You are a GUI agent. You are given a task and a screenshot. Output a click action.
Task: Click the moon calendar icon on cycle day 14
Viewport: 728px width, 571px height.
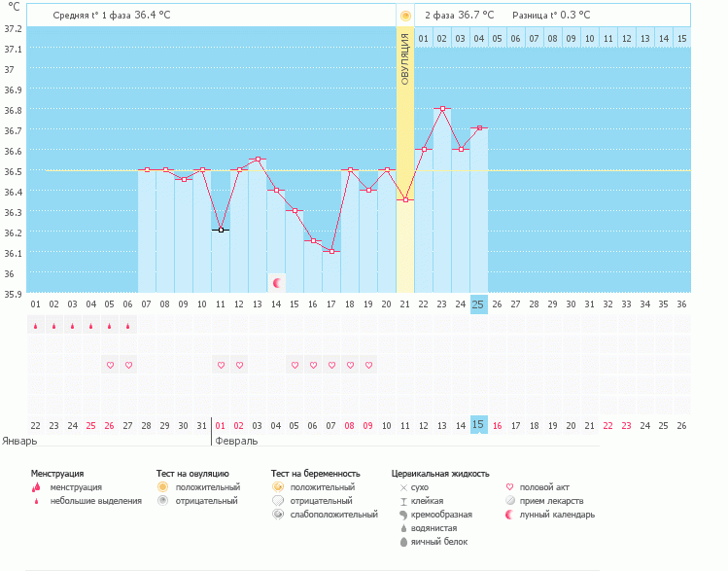coord(278,282)
